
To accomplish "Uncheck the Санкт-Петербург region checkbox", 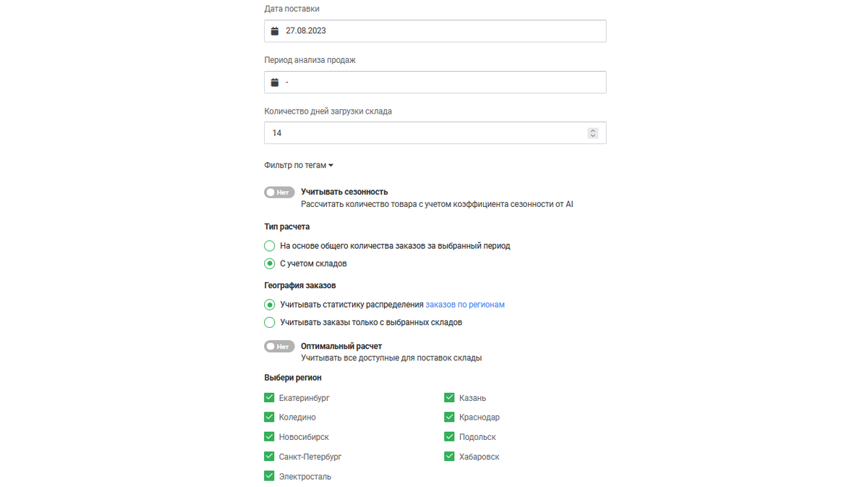I will [x=269, y=457].
